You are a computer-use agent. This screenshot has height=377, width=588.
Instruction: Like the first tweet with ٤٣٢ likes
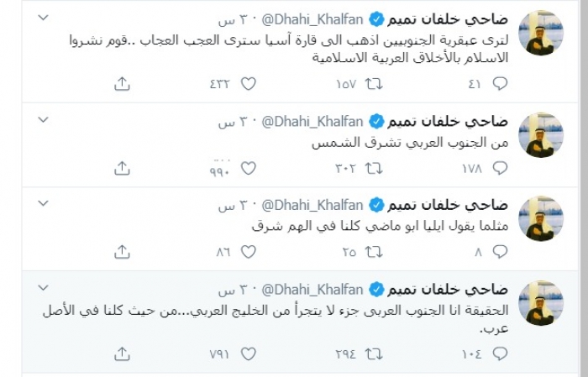(x=248, y=83)
